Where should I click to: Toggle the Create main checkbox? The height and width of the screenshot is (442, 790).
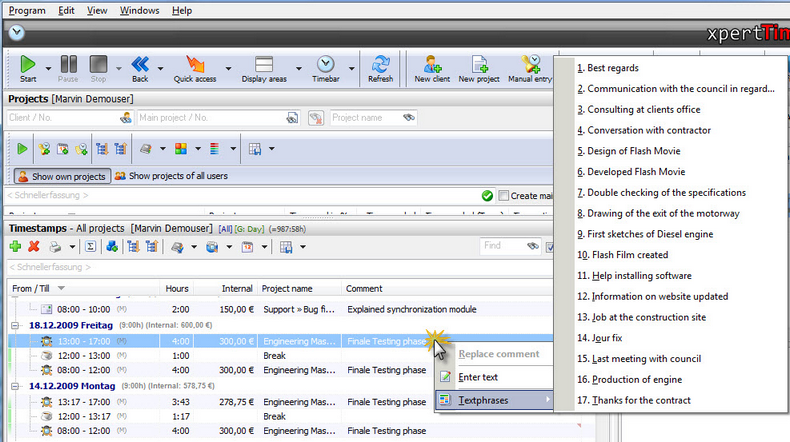[503, 196]
